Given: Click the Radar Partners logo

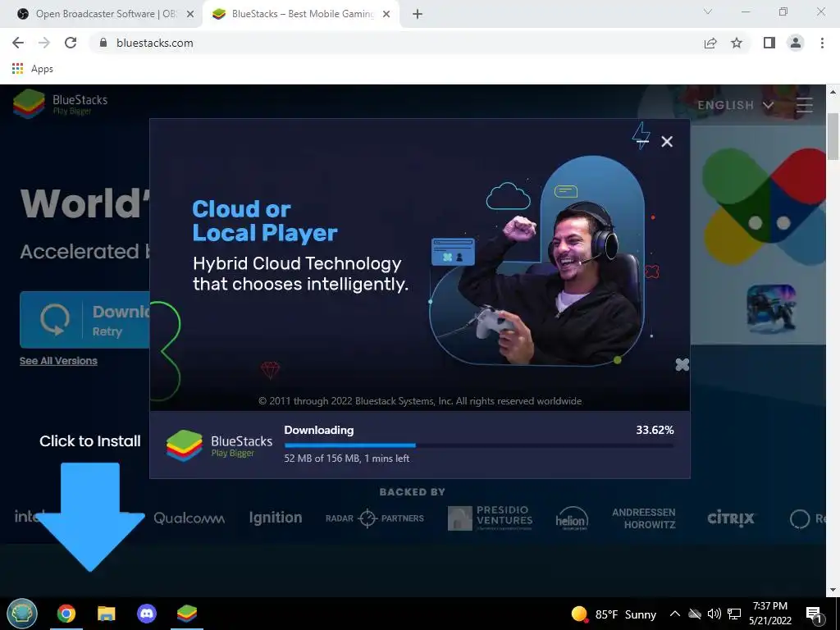Looking at the screenshot, I should [374, 518].
